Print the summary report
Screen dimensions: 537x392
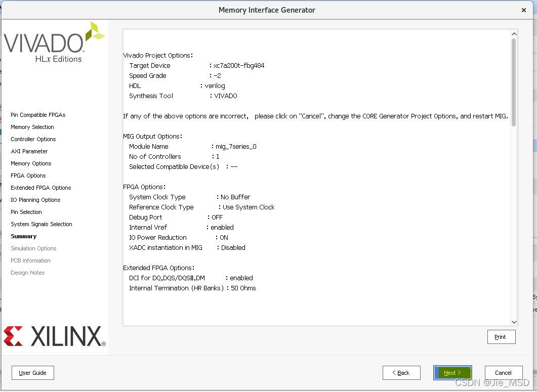[x=501, y=337]
